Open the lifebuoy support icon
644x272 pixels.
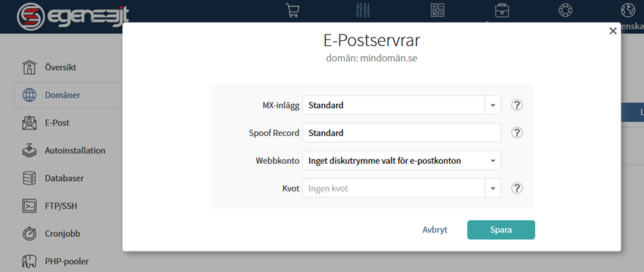pos(566,11)
